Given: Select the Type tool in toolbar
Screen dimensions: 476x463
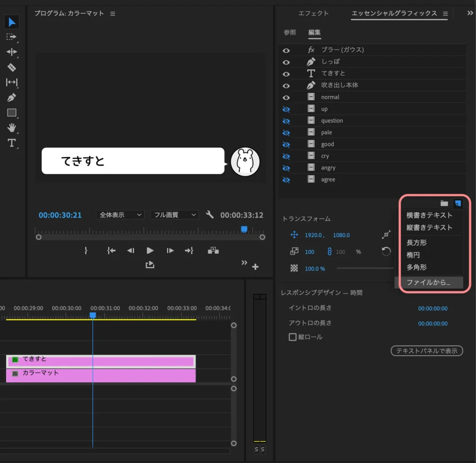Looking at the screenshot, I should (12, 143).
